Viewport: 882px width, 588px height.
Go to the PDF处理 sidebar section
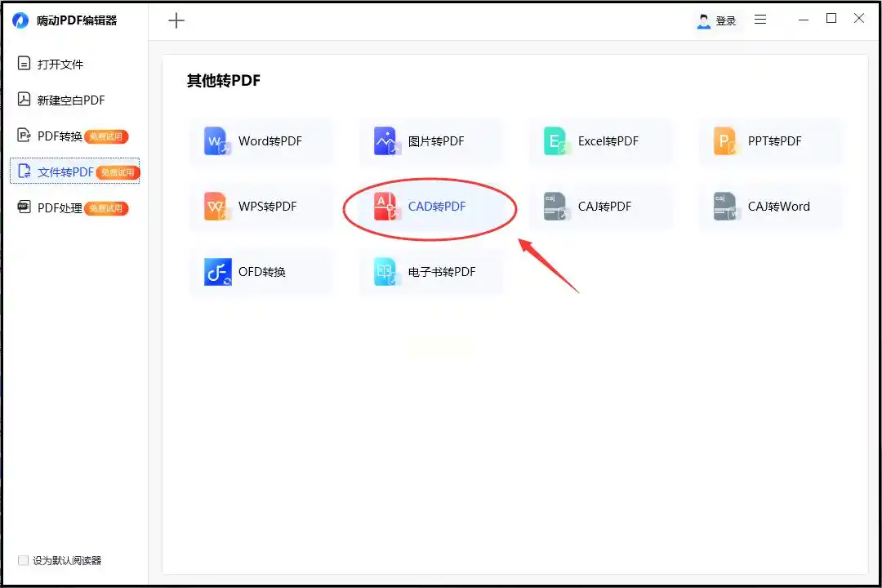(73, 208)
